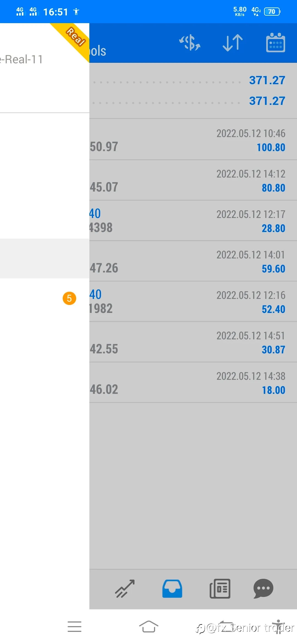Open the chat messages bubble icon

pos(263,589)
